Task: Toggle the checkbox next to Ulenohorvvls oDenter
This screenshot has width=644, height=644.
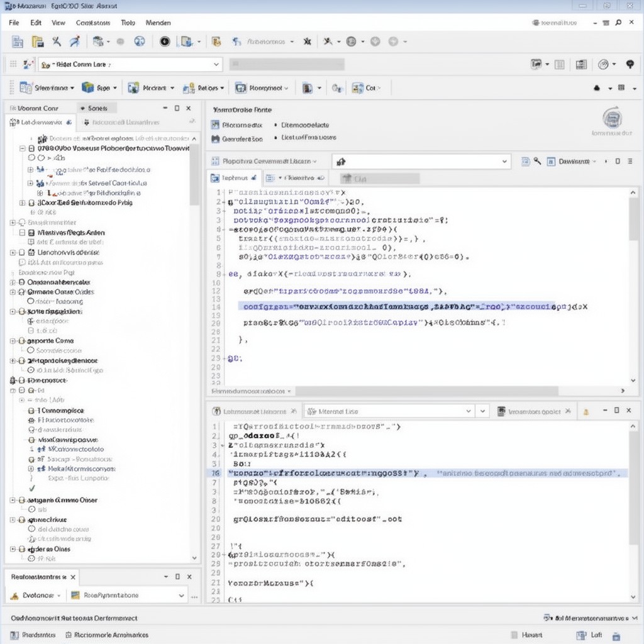Action: point(22,253)
